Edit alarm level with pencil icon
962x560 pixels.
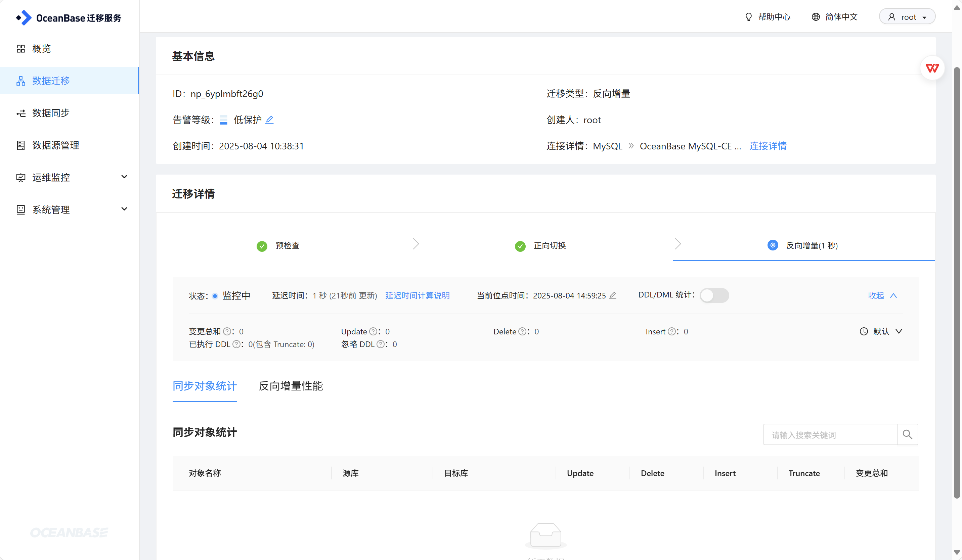pos(269,120)
